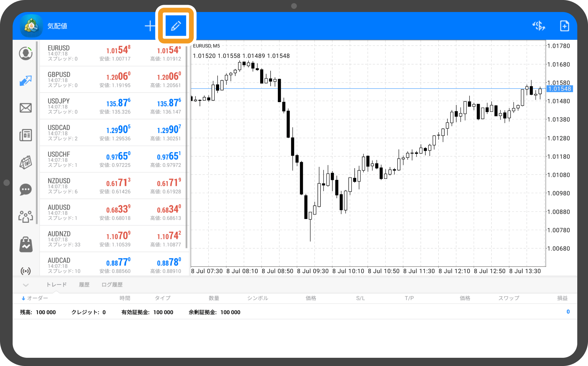The image size is (588, 366).
Task: Click the quote list scrollbar
Action: click(187, 147)
